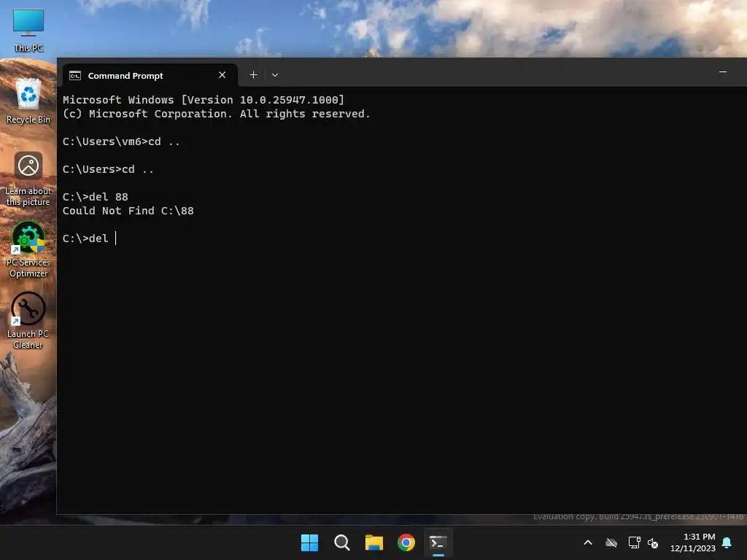
Task: Add a new terminal tab
Action: [253, 75]
